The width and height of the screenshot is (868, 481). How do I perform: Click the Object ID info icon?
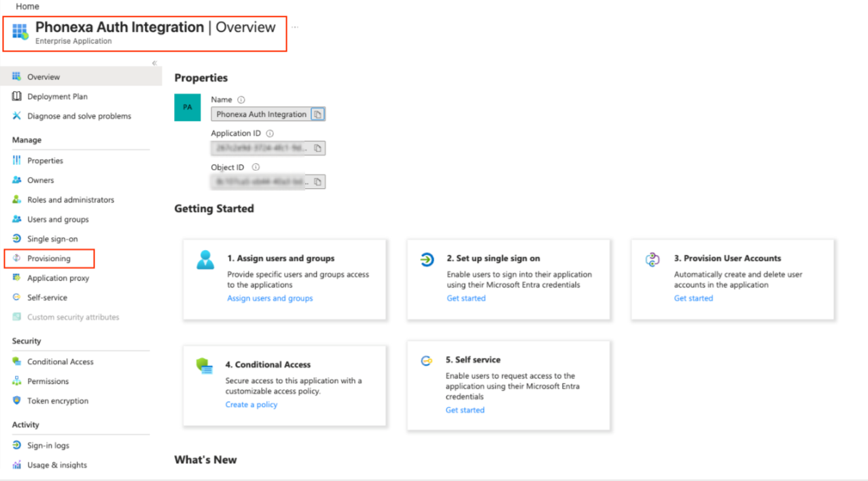[256, 167]
